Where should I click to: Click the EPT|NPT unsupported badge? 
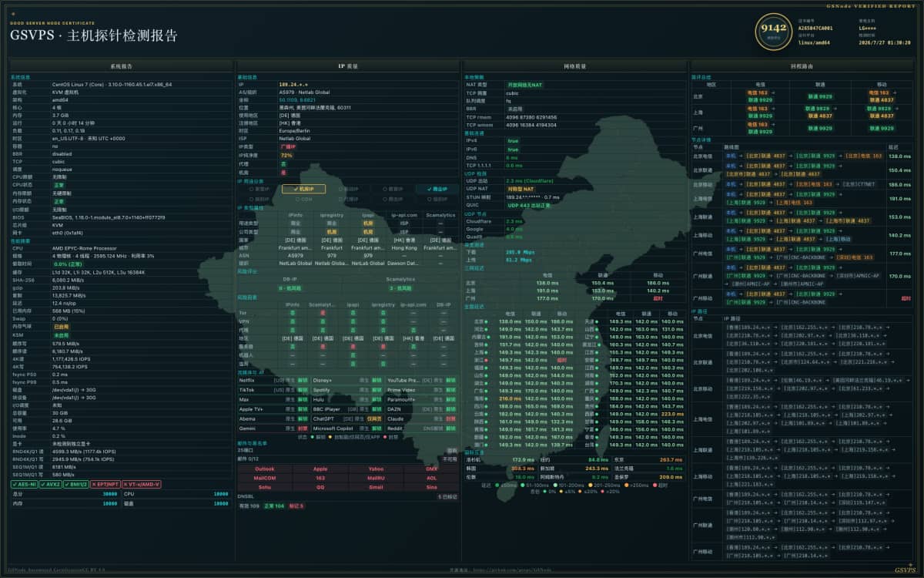[105, 484]
